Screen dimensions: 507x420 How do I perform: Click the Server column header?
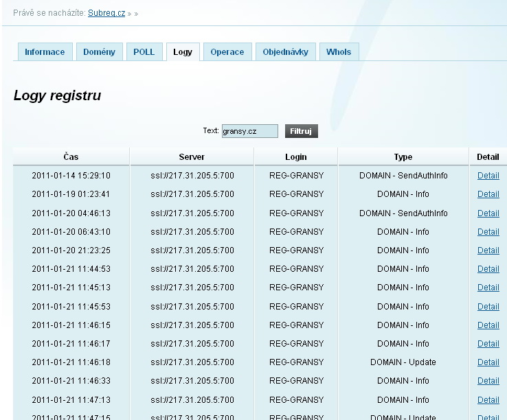click(x=192, y=157)
